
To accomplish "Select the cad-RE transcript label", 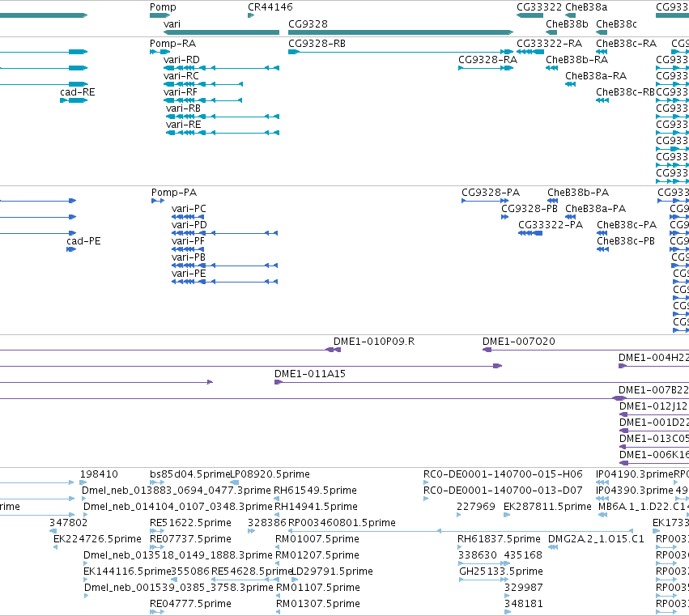I will pyautogui.click(x=78, y=92).
